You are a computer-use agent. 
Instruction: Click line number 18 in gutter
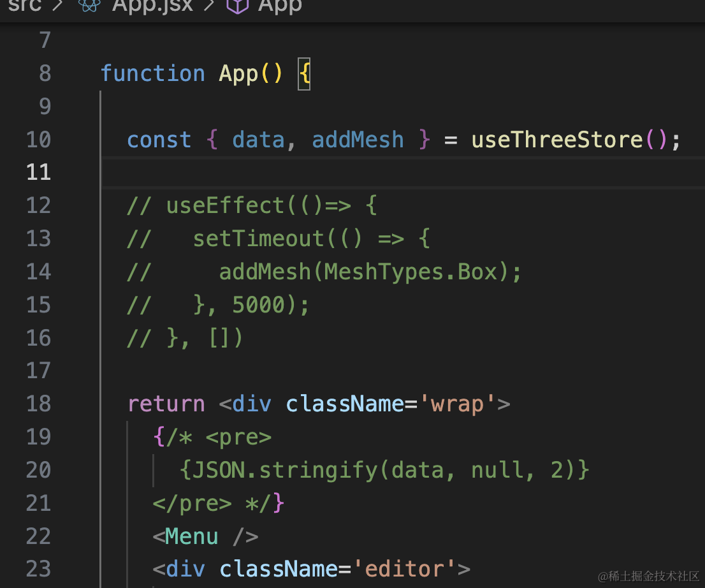pyautogui.click(x=39, y=404)
